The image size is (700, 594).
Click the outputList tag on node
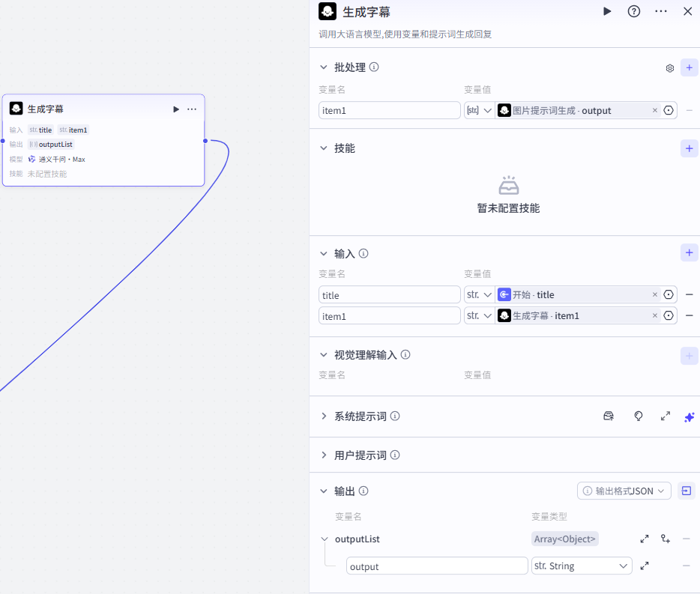(x=51, y=144)
